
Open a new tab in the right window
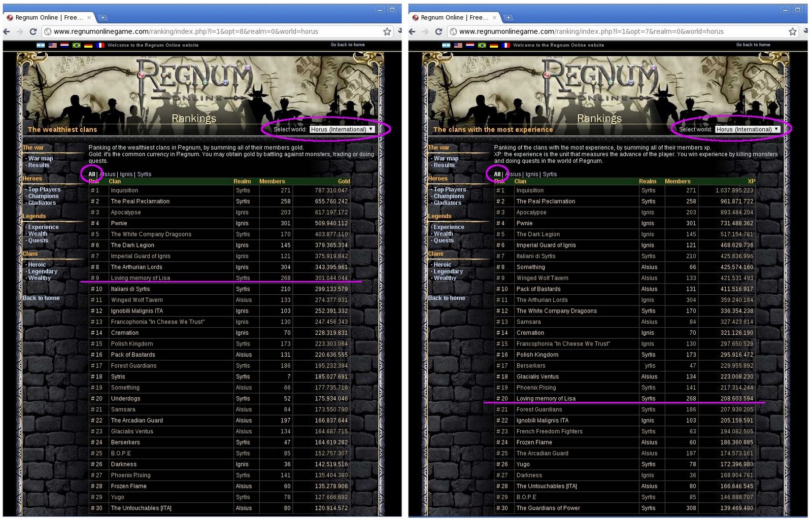(x=508, y=17)
